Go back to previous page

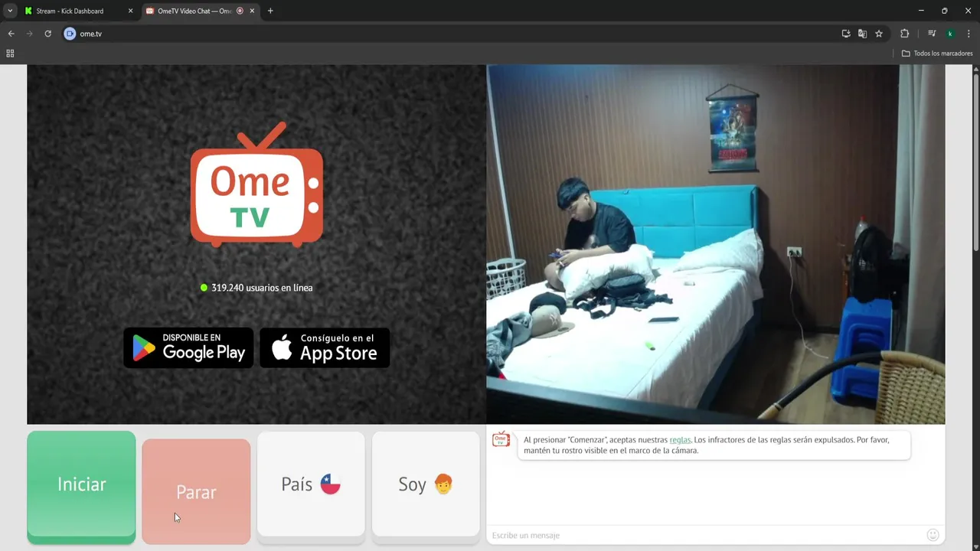pyautogui.click(x=11, y=34)
